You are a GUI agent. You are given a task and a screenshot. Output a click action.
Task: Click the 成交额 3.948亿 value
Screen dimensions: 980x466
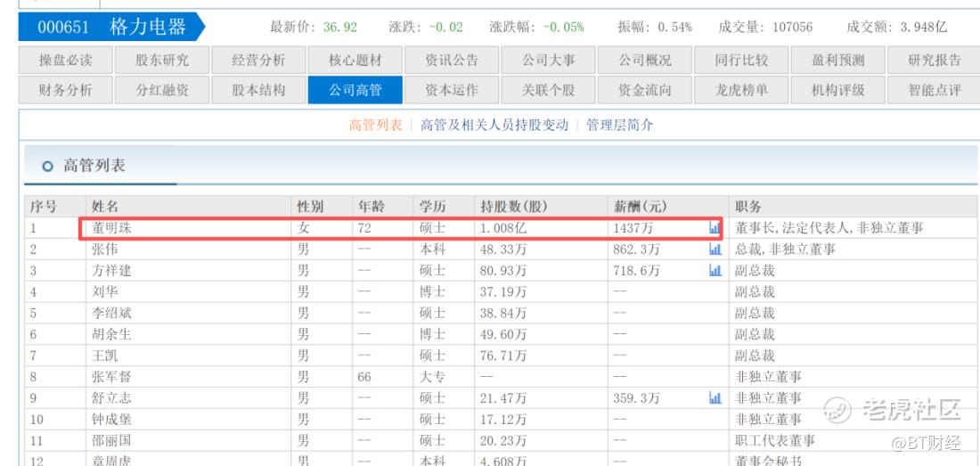click(x=924, y=27)
